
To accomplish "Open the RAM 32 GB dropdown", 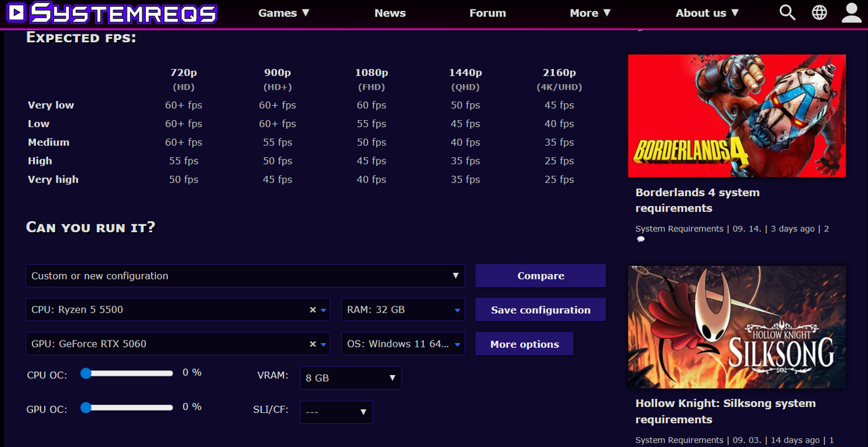I will pyautogui.click(x=403, y=309).
